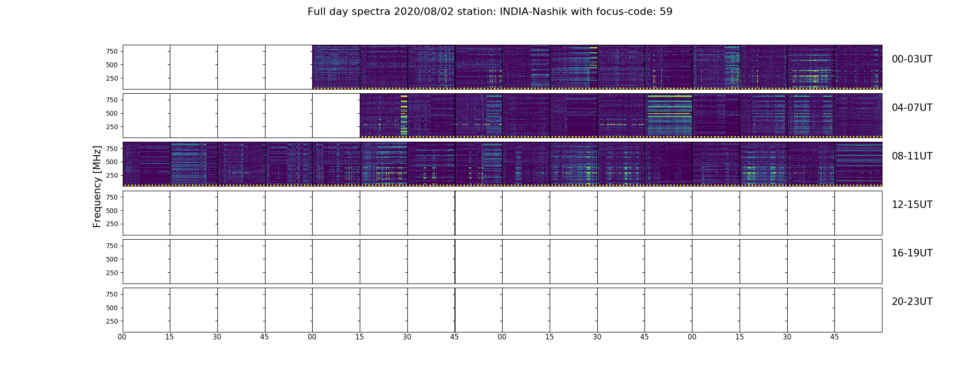The width and height of the screenshot is (980, 373).
Task: Click the 750 tick of the 16-19UT row
Action: pos(112,246)
